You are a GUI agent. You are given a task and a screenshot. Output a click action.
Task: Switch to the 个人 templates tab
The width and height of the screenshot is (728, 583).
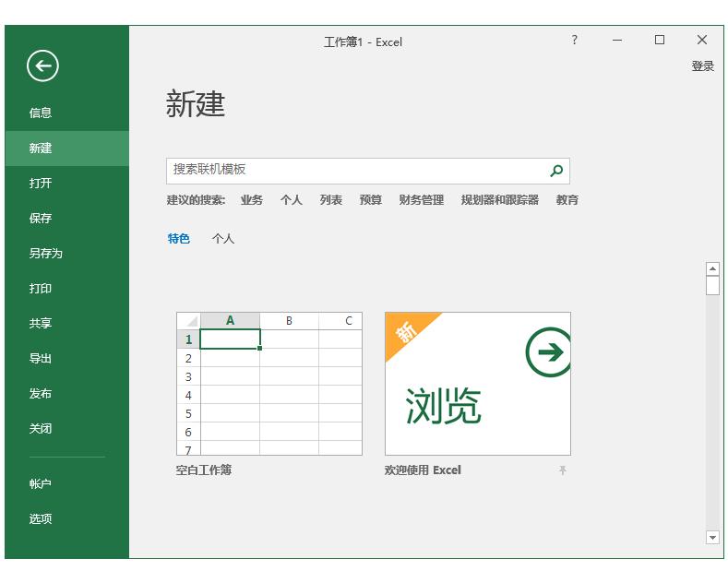point(223,239)
